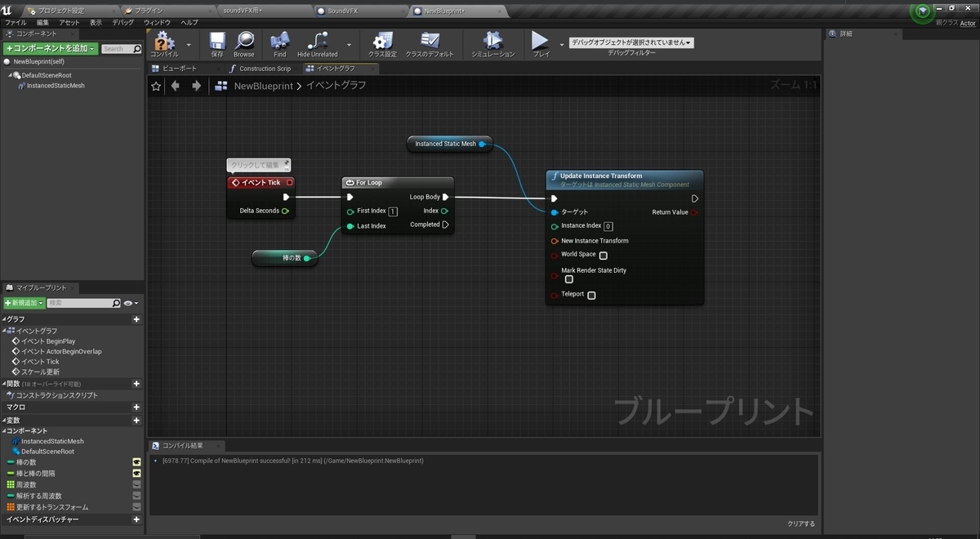Open クラスのデフォルト class defaults icon

(x=430, y=41)
